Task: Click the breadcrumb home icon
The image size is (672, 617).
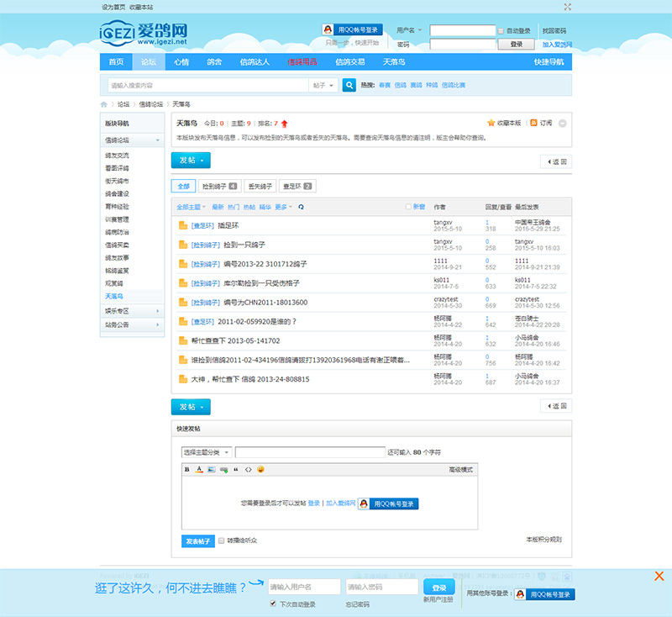Action: coord(103,104)
